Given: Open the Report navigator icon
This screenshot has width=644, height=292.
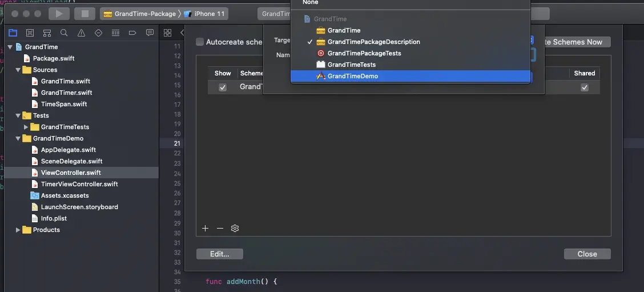Looking at the screenshot, I should [x=150, y=33].
